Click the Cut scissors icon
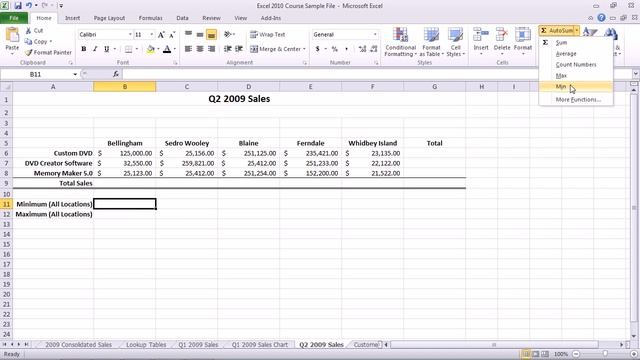 click(28, 31)
